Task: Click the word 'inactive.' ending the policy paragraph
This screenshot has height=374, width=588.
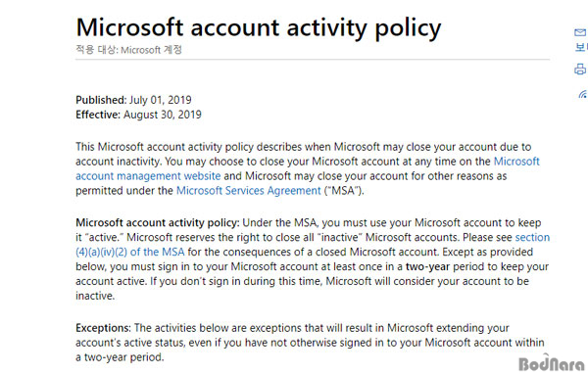Action: click(95, 296)
